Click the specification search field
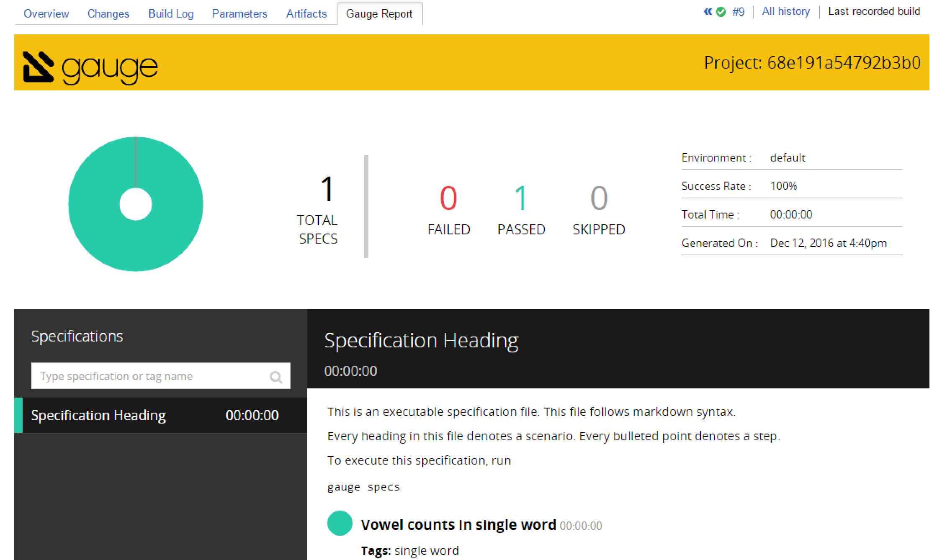 [x=161, y=376]
